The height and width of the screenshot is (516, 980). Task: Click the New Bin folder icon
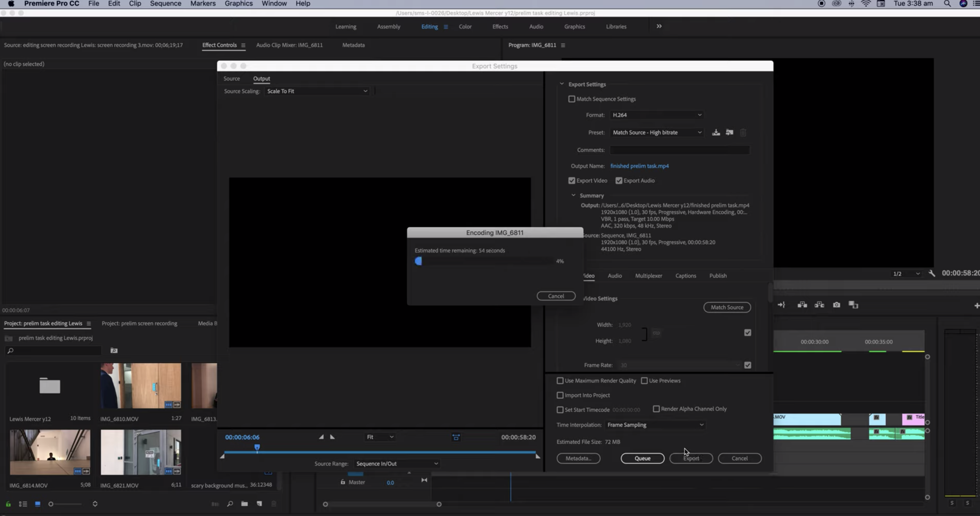click(244, 504)
